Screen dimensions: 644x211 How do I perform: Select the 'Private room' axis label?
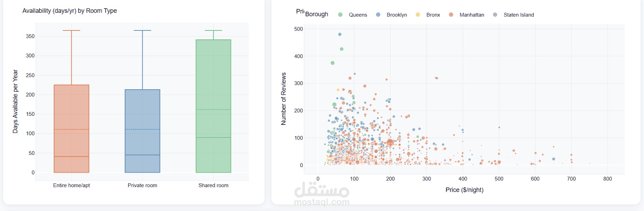(142, 185)
